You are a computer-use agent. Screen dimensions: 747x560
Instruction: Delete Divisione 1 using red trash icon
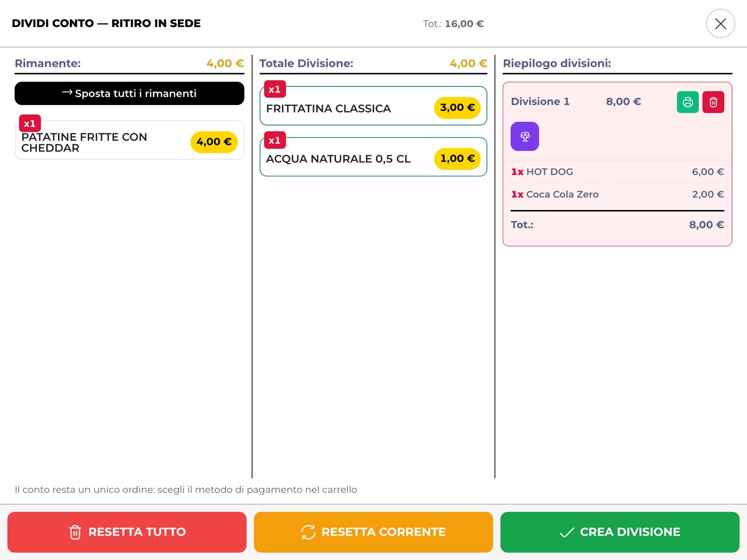coord(713,102)
